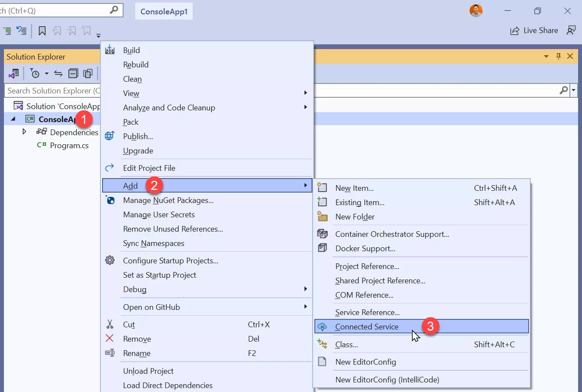Collapse all nodes in Solution Explorer toolbar
The height and width of the screenshot is (392, 582).
(74, 73)
